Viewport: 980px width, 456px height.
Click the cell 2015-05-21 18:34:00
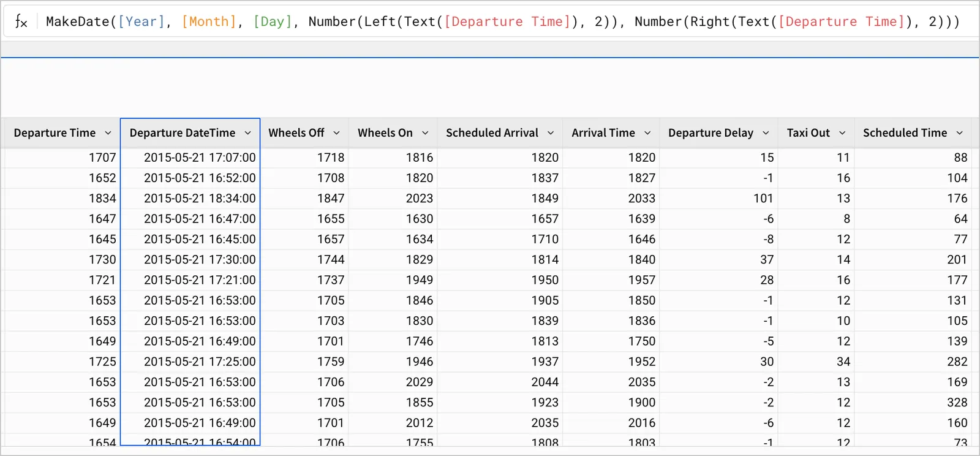point(190,198)
